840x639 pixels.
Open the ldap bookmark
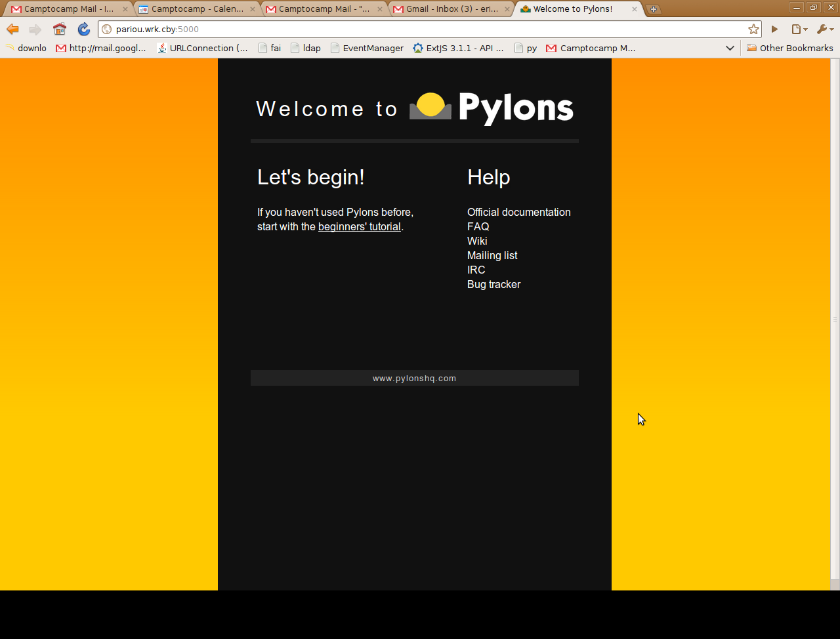306,48
